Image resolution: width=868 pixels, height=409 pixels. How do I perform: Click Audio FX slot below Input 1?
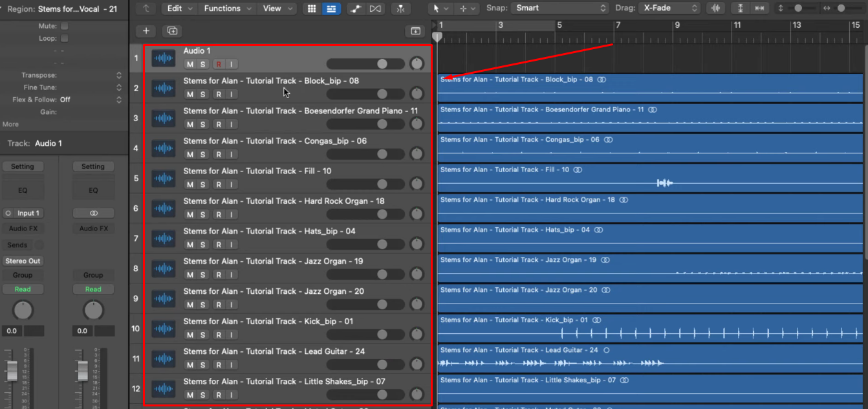(x=23, y=228)
